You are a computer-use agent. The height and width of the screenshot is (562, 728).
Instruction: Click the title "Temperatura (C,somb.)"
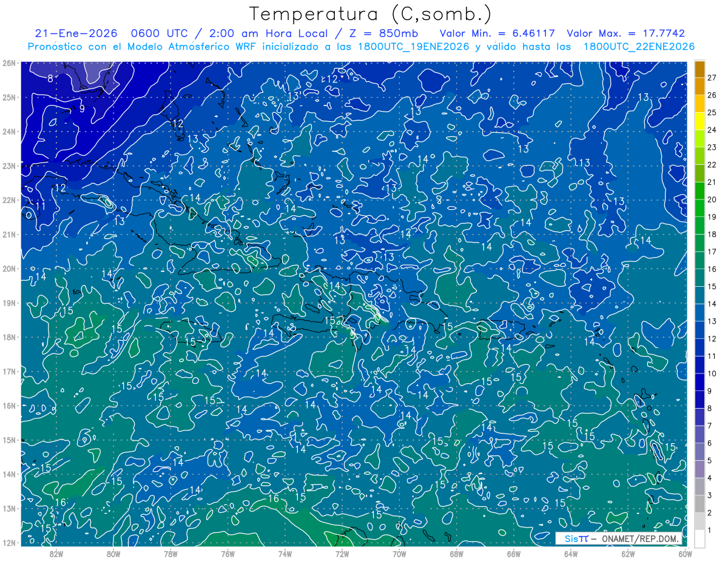point(370,15)
